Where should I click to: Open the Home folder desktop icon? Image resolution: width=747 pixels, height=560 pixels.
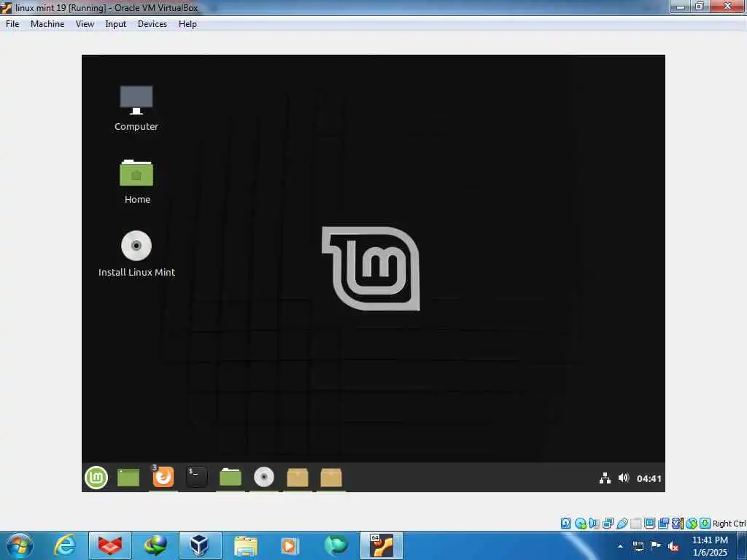[x=136, y=182]
